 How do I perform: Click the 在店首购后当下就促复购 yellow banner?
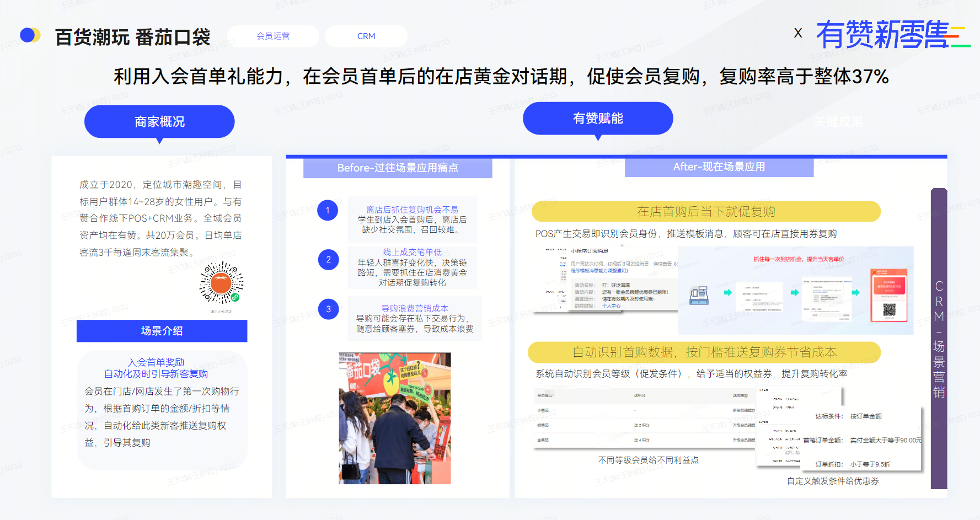(706, 212)
